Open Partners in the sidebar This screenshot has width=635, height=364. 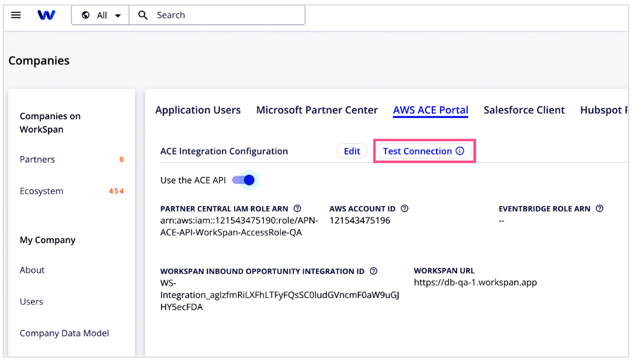37,159
